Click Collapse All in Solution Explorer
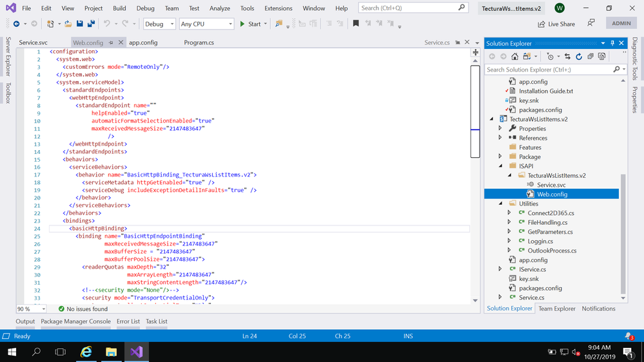This screenshot has width=644, height=362. (590, 57)
